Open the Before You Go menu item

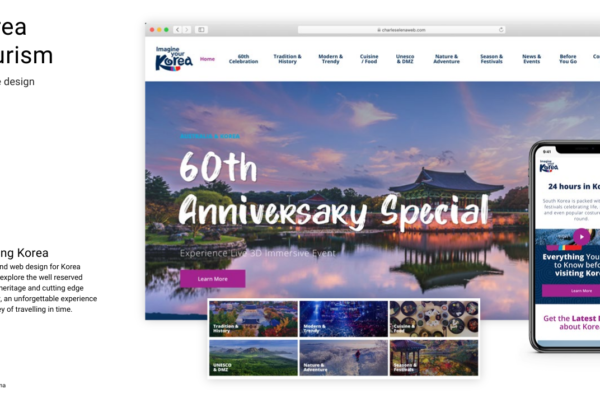pos(568,59)
